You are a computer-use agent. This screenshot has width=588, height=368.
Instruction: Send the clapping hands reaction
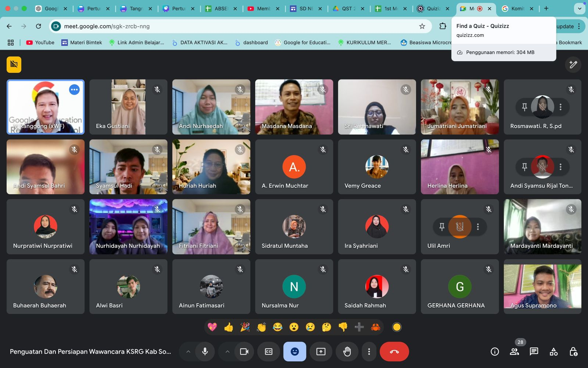(261, 327)
